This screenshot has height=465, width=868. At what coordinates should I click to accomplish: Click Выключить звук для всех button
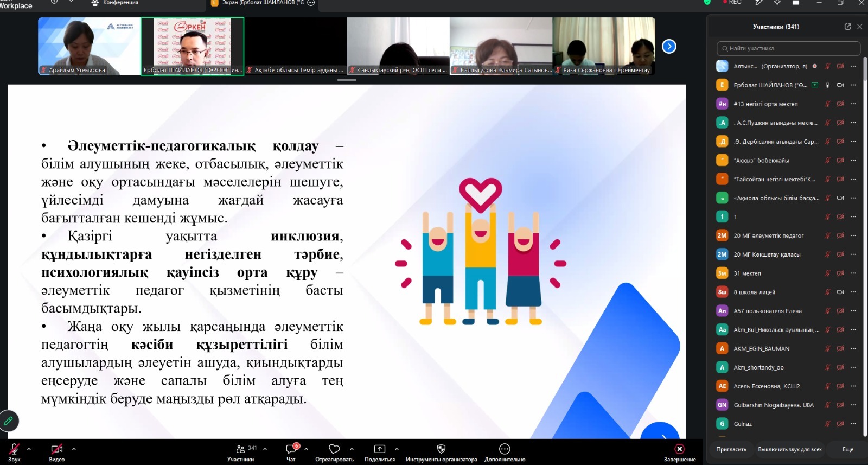click(x=789, y=449)
